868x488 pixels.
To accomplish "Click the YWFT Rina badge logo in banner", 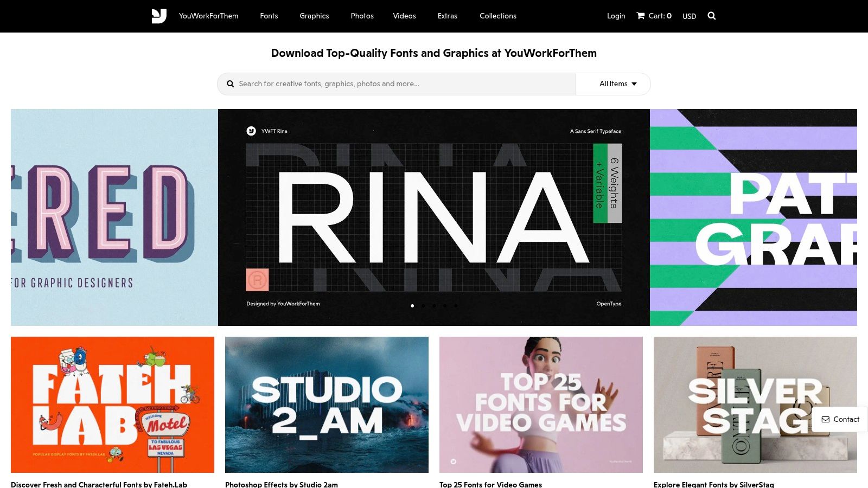I will point(251,131).
